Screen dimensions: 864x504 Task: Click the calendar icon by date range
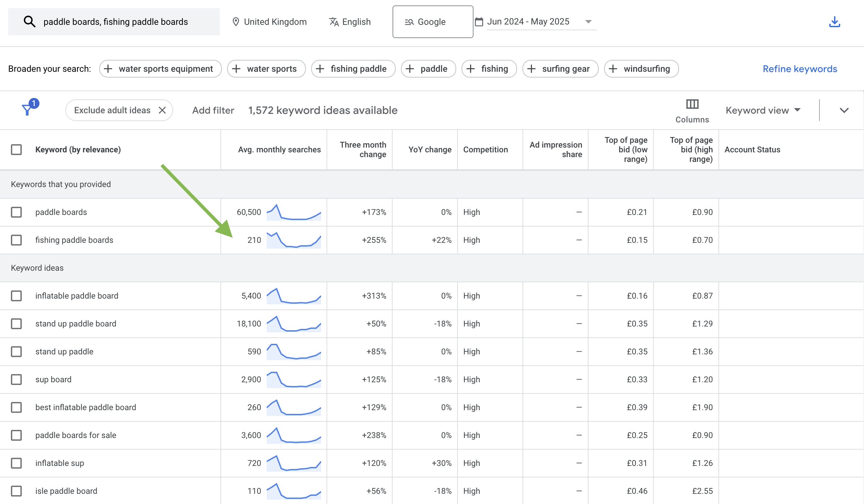click(479, 22)
